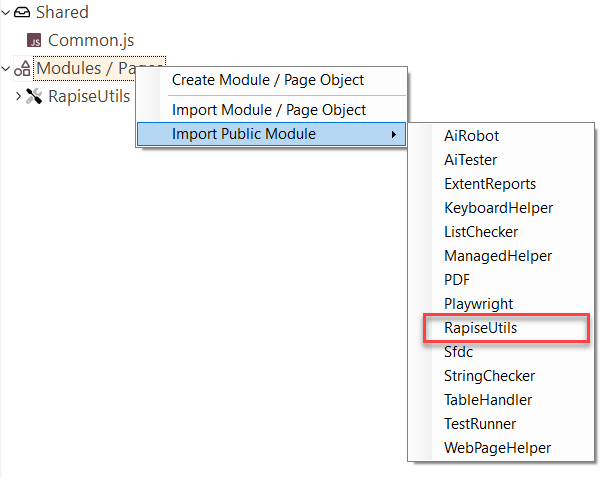The image size is (612, 478).
Task: Import the AiRobot public module
Action: click(x=471, y=135)
